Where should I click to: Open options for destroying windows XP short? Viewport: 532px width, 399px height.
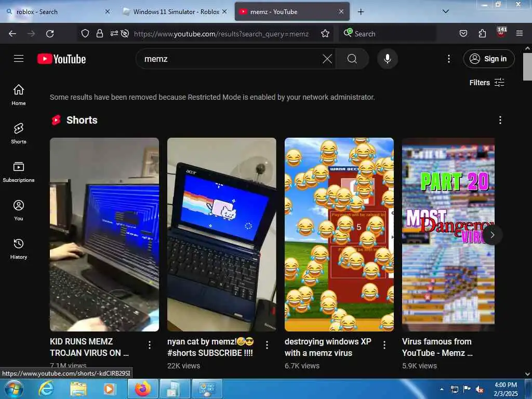(x=384, y=345)
